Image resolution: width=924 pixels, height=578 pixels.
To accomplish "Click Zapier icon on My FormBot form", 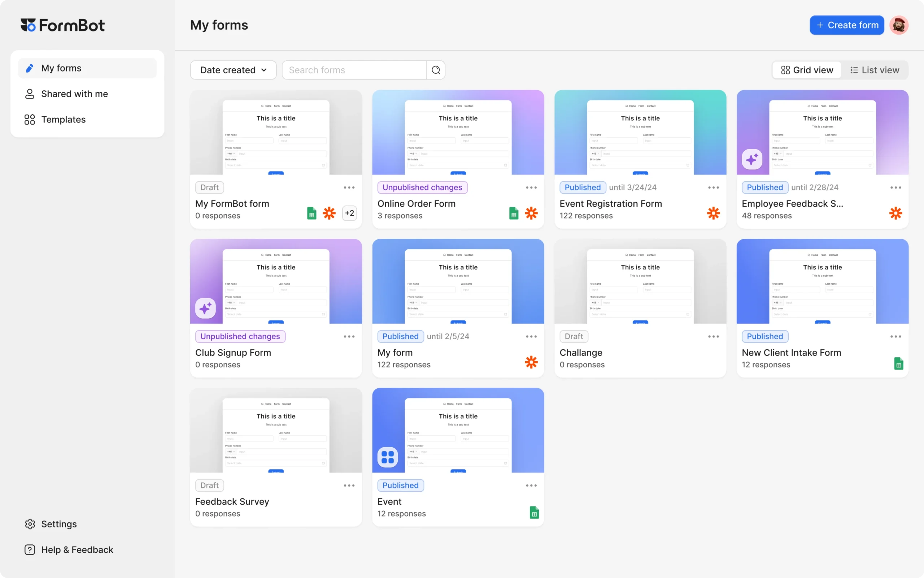I will [x=329, y=213].
